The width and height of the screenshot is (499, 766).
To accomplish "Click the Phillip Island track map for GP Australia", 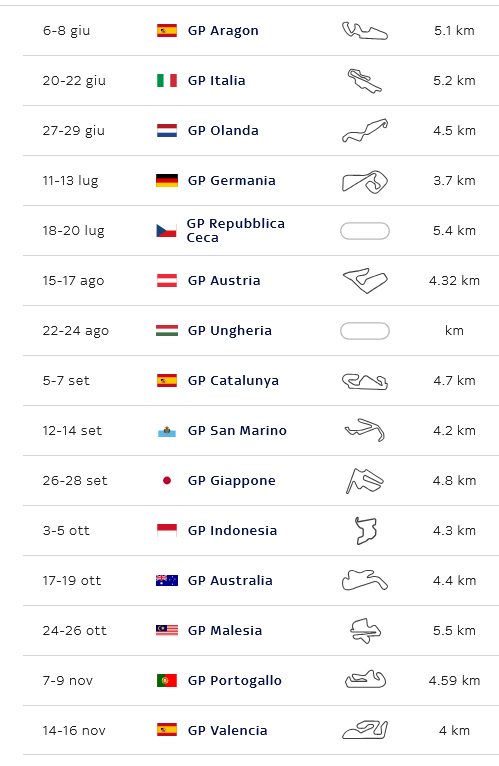I will 365,580.
